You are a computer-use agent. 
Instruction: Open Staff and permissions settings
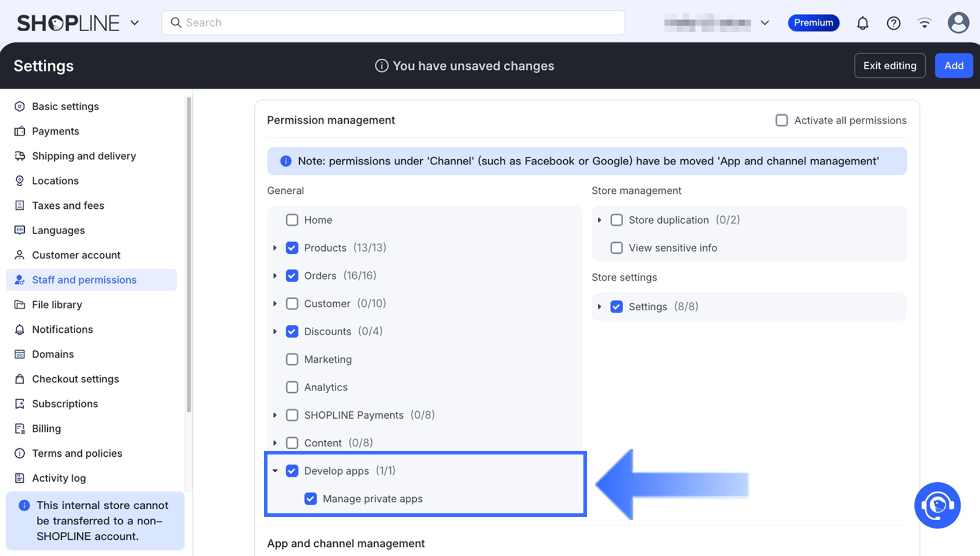click(x=84, y=280)
